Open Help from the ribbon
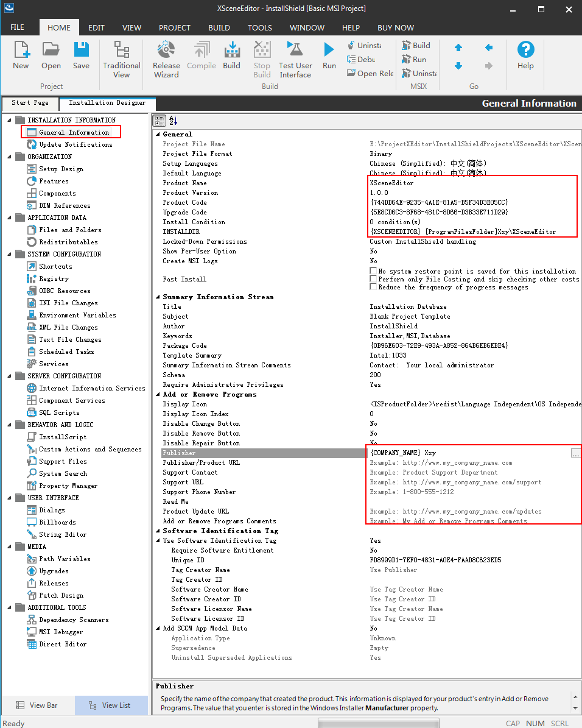Screen dimensions: 582x728 (x=525, y=55)
